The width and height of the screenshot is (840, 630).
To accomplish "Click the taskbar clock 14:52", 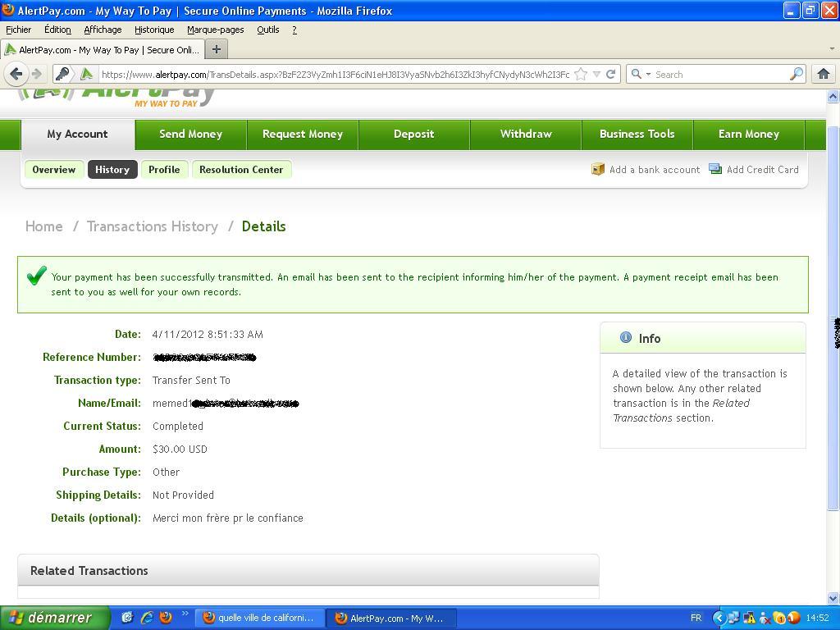I will pos(818,618).
